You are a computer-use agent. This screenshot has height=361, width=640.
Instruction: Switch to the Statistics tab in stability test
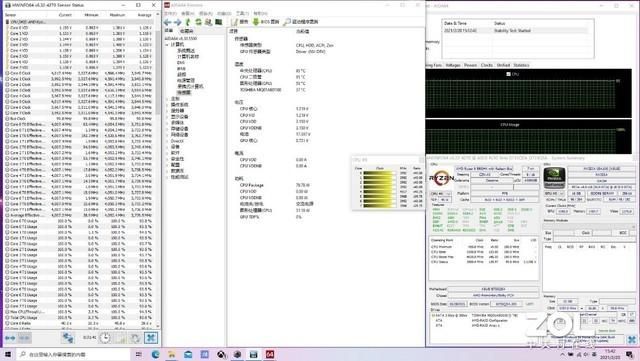click(521, 65)
